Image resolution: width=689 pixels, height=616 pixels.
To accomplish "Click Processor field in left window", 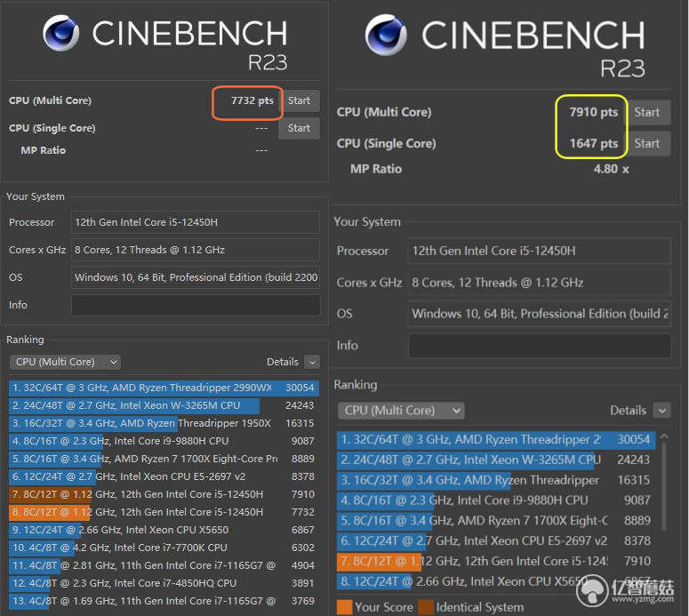I will pyautogui.click(x=196, y=222).
